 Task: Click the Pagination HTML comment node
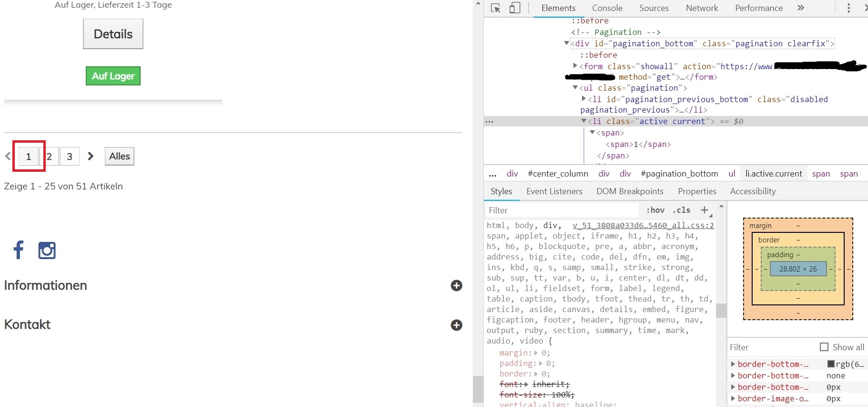point(615,32)
